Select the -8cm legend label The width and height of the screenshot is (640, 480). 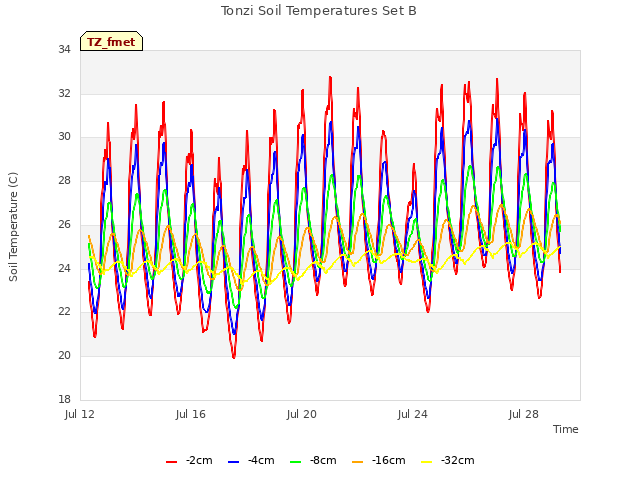point(323,460)
